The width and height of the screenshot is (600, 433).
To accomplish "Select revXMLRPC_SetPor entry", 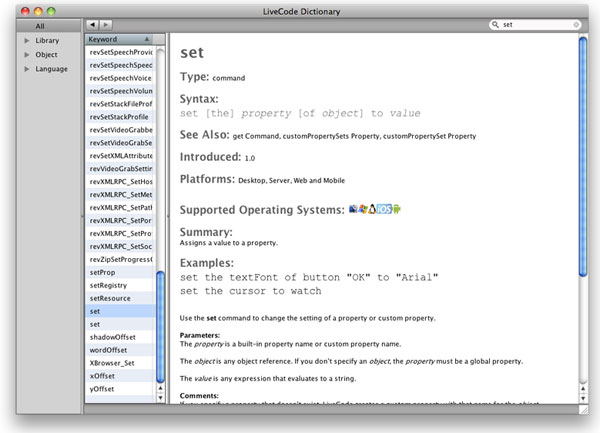I will (x=120, y=221).
